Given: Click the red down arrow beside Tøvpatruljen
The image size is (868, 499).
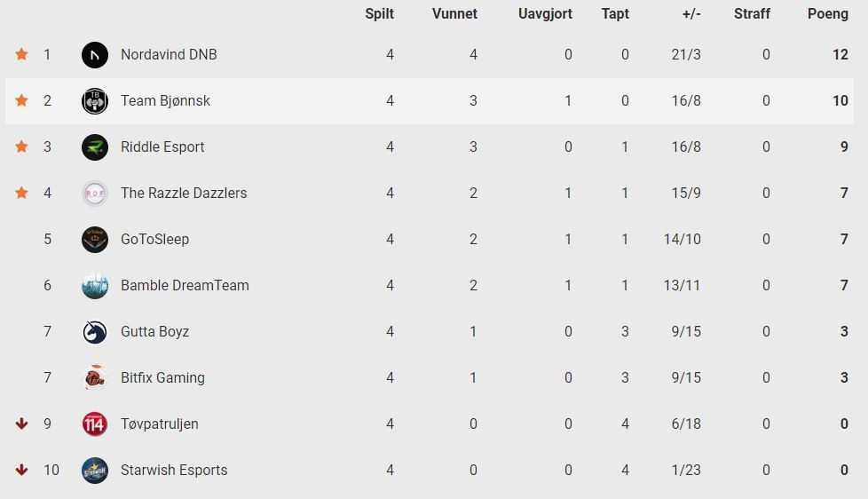Looking at the screenshot, I should click(21, 424).
